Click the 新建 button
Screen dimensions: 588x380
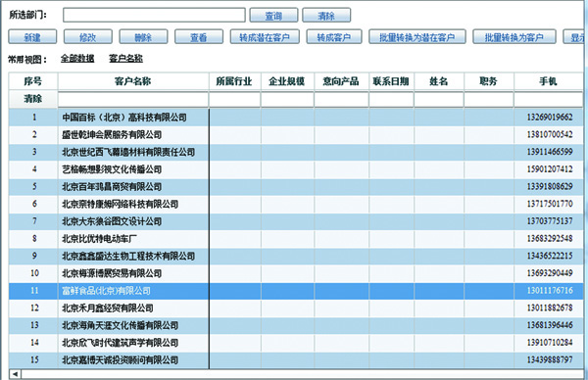(32, 37)
